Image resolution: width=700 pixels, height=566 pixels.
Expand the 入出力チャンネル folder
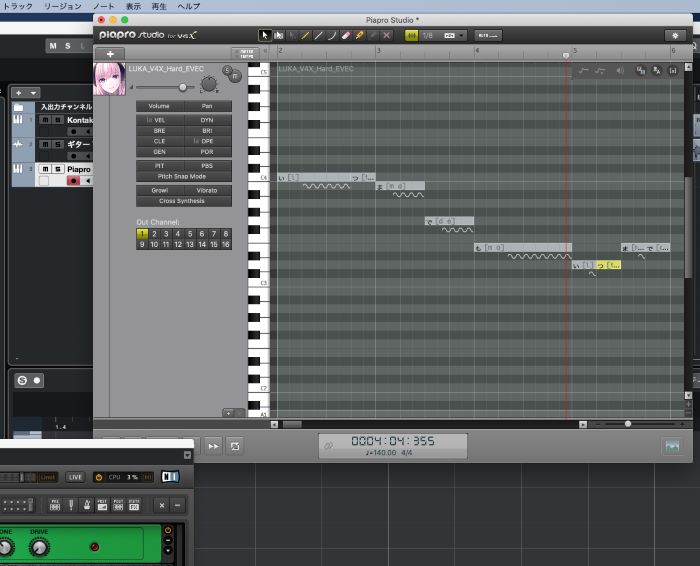pos(18,106)
